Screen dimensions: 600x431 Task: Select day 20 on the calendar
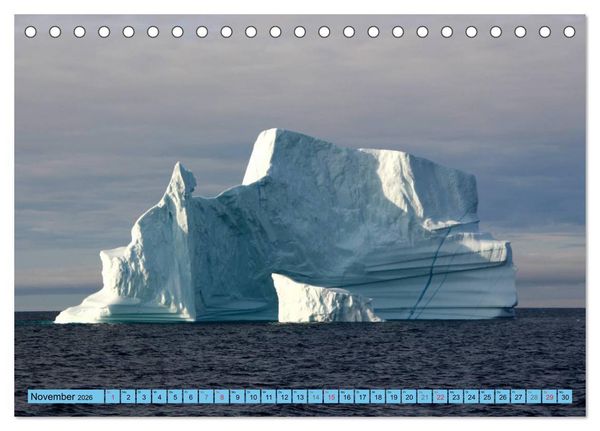coord(409,397)
